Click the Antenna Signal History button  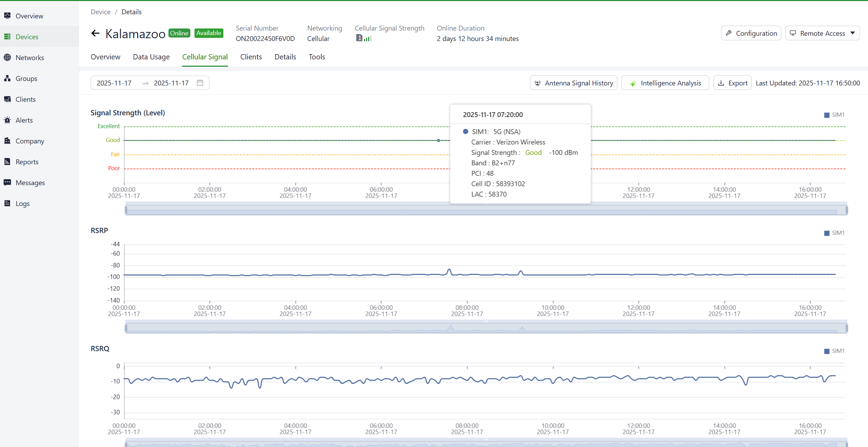[x=573, y=83]
